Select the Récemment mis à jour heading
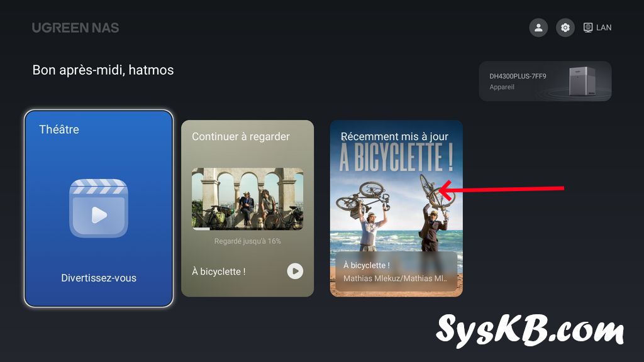 pos(396,136)
